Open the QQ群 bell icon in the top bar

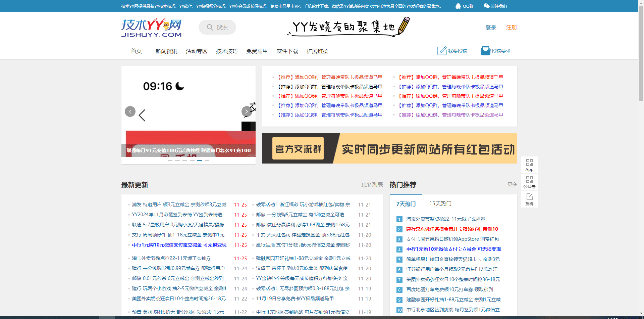tap(458, 6)
